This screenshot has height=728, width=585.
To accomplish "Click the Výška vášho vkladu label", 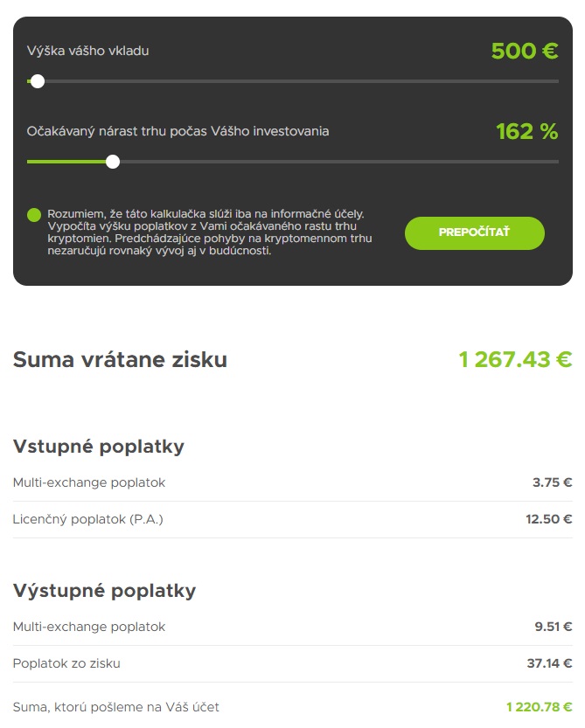I will pos(87,51).
